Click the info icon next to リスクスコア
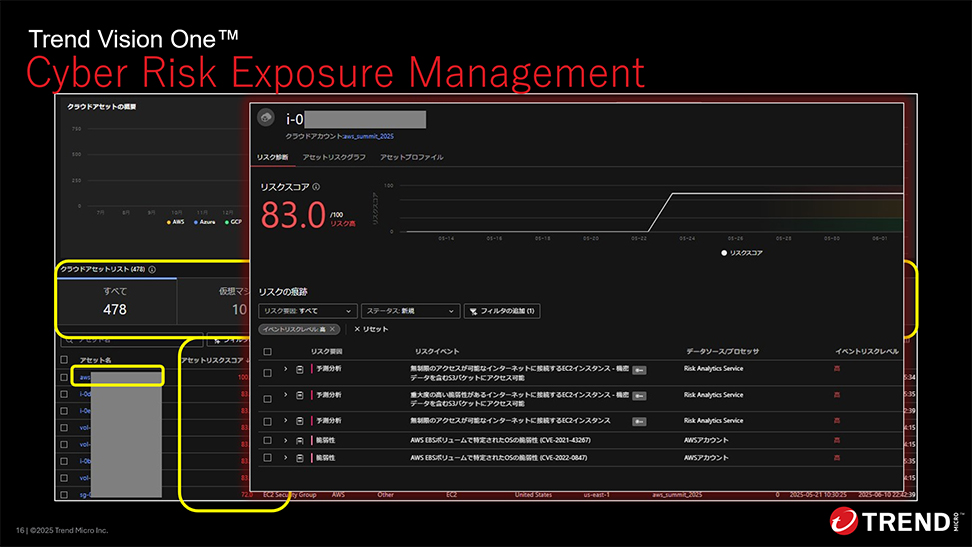The image size is (972, 547). tap(316, 187)
